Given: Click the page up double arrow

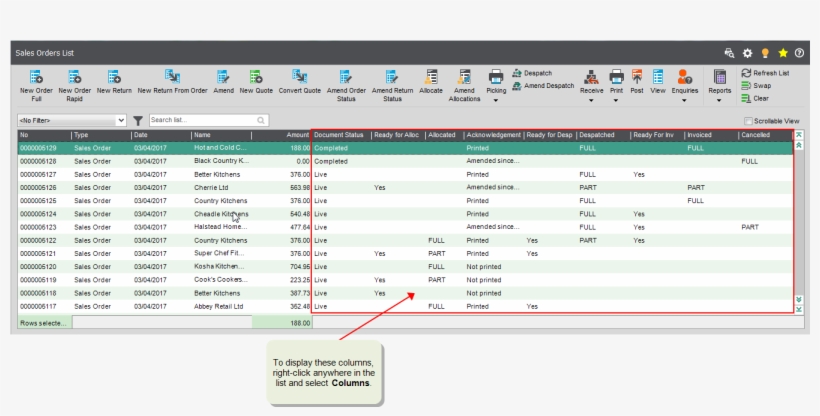Looking at the screenshot, I should tap(799, 145).
